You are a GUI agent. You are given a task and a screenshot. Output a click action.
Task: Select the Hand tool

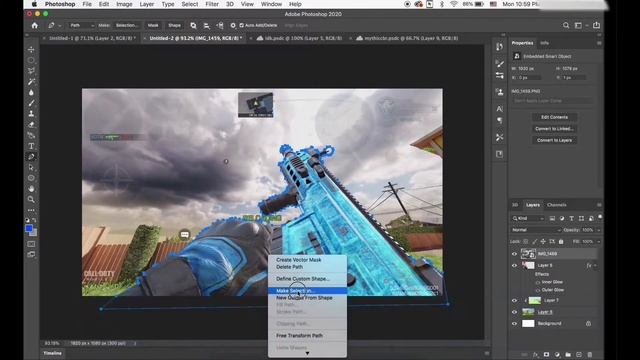click(x=31, y=189)
